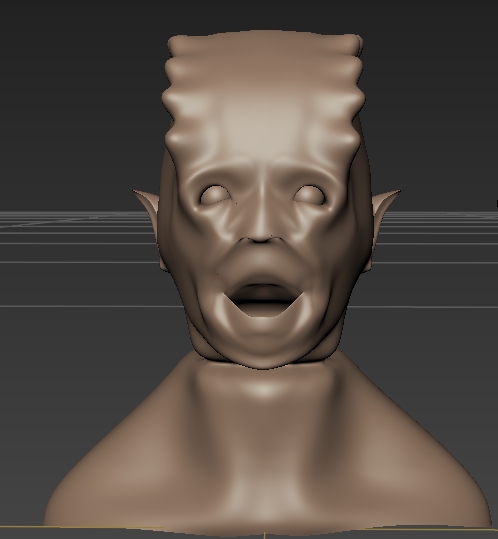This screenshot has width=498, height=539.
Task: Click the sculpt's right eye socket
Action: point(309,196)
